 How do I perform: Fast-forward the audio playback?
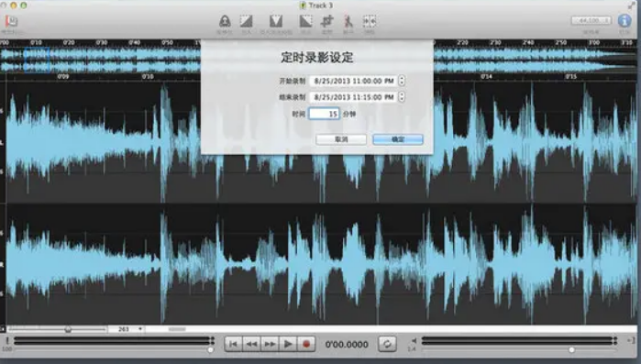coord(270,345)
